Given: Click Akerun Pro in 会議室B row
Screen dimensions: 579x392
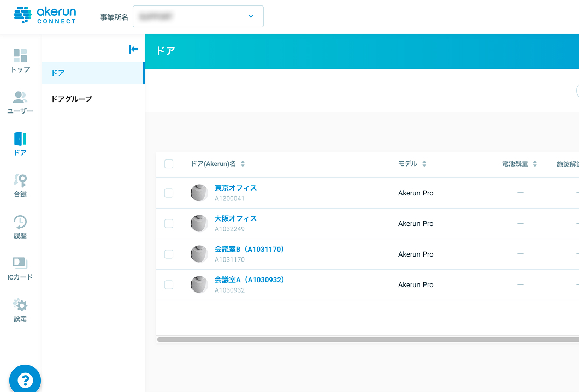Looking at the screenshot, I should 416,254.
